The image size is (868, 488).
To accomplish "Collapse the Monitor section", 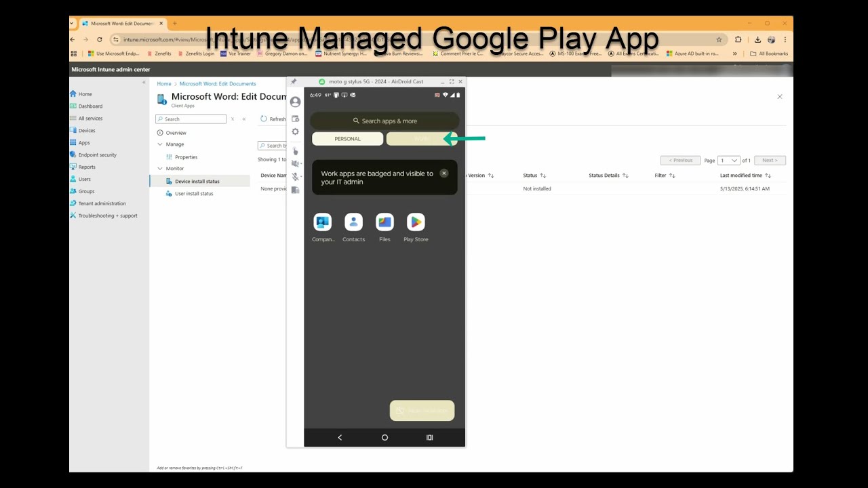I will point(160,169).
